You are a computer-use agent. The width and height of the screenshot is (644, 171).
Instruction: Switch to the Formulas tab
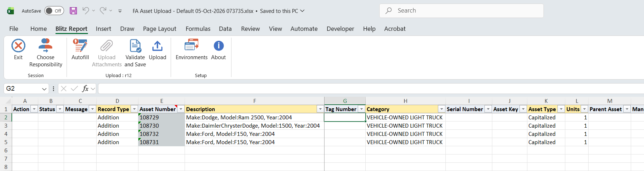pyautogui.click(x=198, y=29)
